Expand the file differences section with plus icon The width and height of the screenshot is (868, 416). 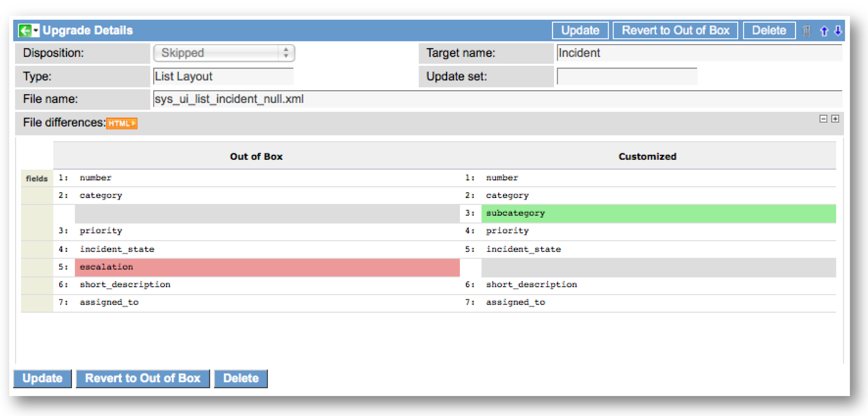click(835, 119)
